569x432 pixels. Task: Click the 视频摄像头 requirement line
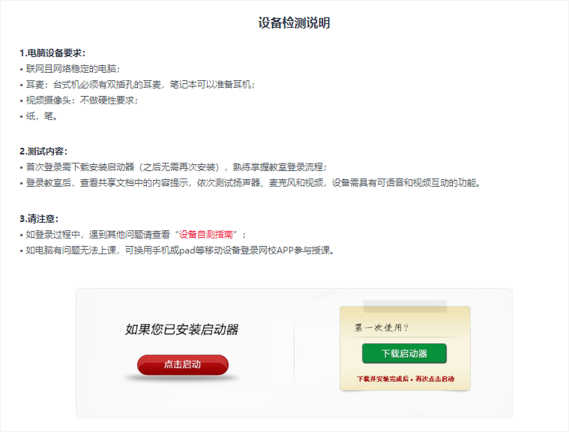point(79,100)
